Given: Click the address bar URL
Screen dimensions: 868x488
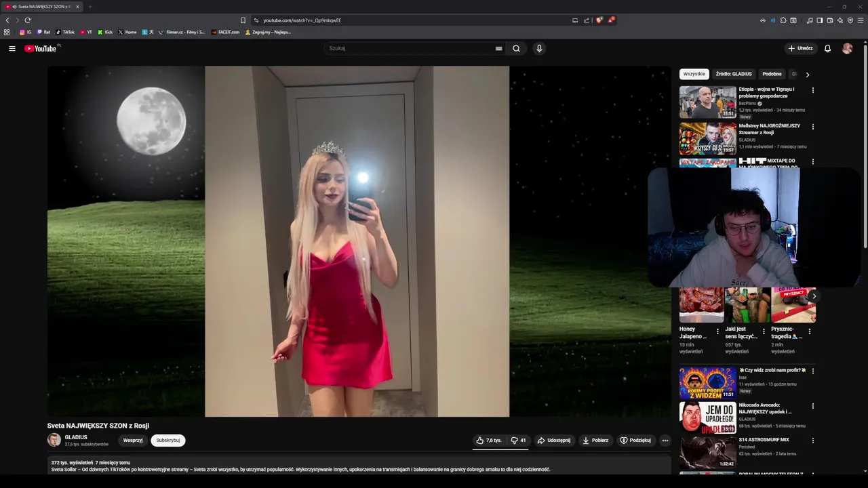Looking at the screenshot, I should click(302, 20).
